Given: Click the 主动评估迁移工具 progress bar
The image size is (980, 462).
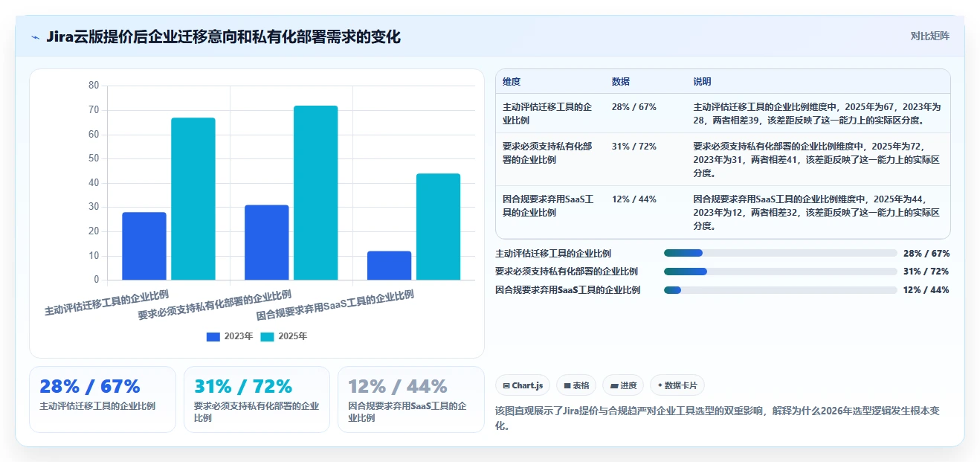Looking at the screenshot, I should pos(781,253).
